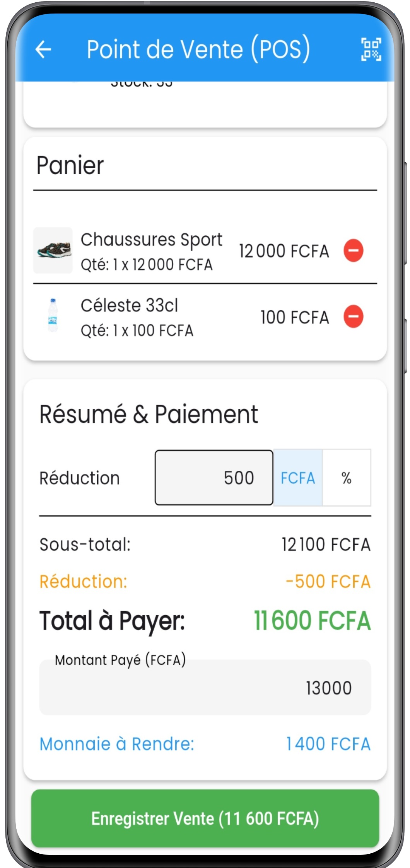
Task: Edit the Montant Payé field
Action: 205,688
